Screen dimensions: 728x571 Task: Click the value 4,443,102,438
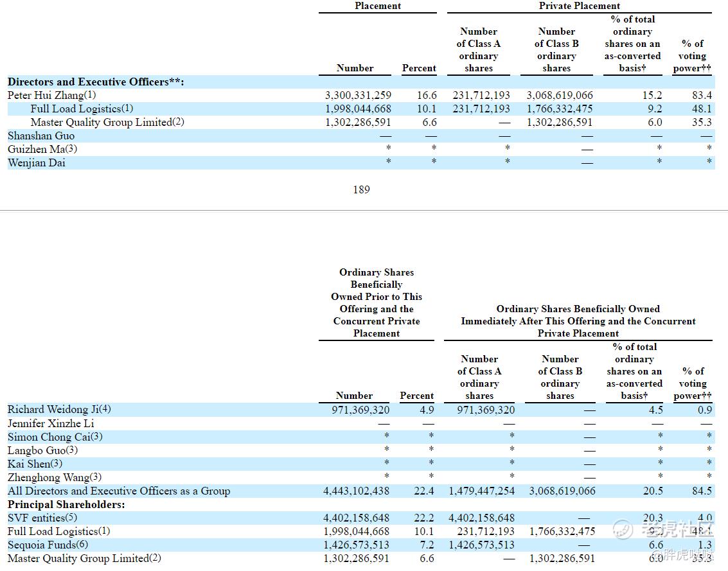point(356,491)
